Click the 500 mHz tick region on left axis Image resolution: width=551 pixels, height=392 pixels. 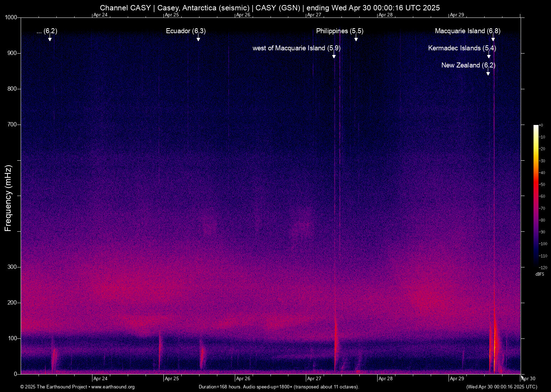[20, 196]
